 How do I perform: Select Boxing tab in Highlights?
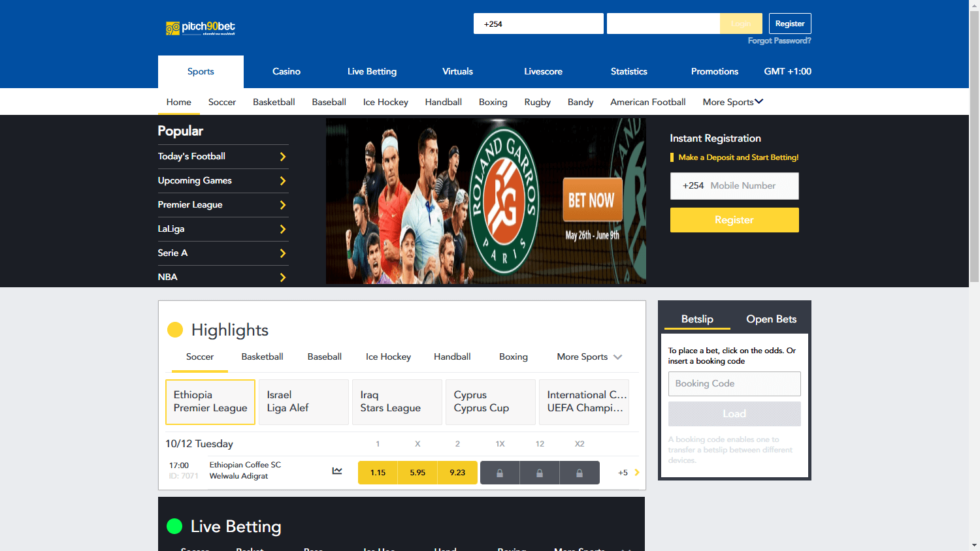(x=514, y=356)
